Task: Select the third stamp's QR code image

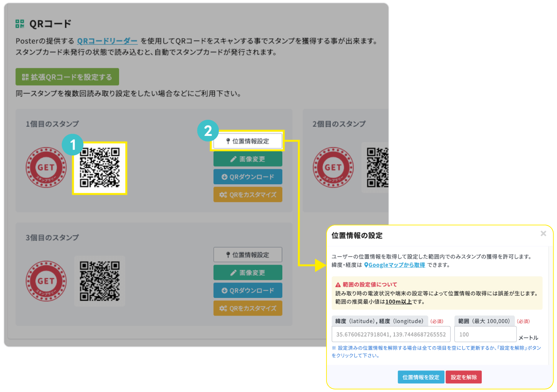Action: (x=99, y=281)
